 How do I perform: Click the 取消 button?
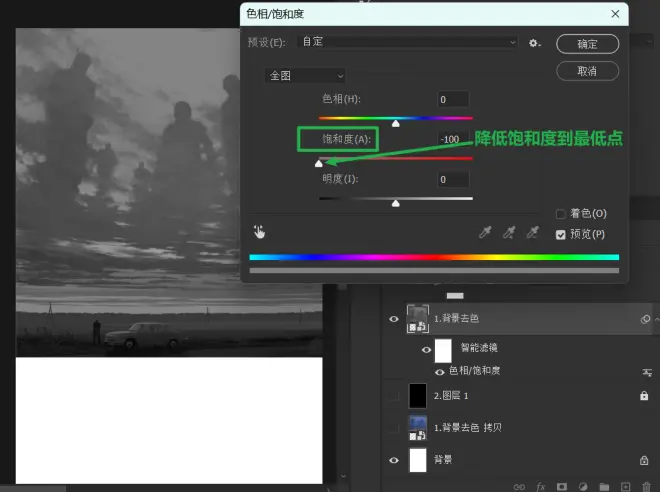point(588,71)
